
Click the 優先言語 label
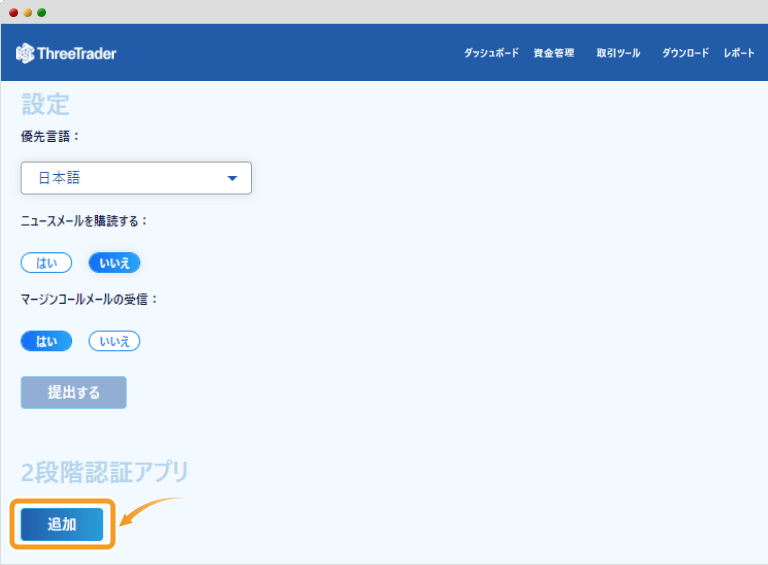49,137
